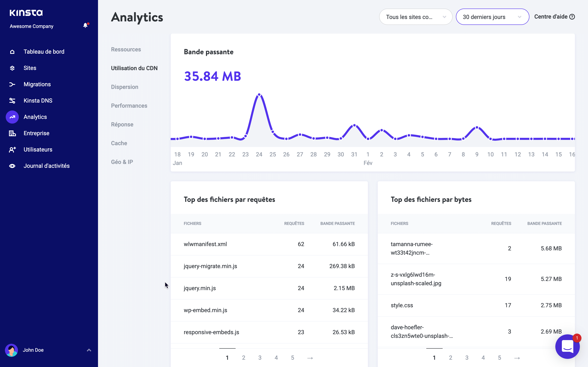
Task: Open the Intercom chat bubble
Action: click(x=568, y=347)
